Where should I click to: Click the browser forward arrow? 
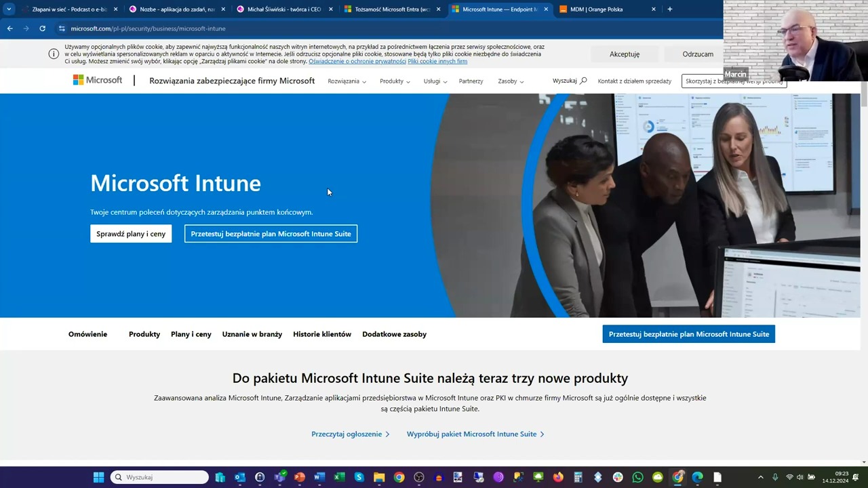[x=26, y=28]
